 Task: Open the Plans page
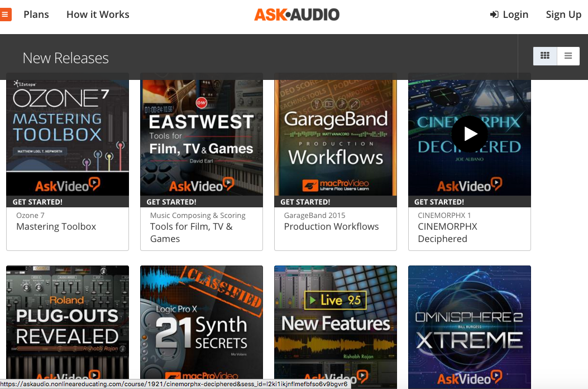coord(36,15)
